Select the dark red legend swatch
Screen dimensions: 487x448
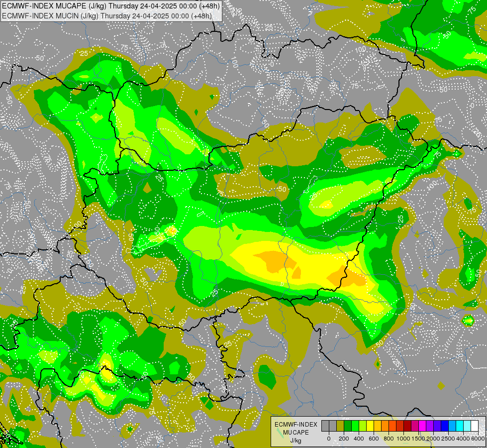click(407, 426)
